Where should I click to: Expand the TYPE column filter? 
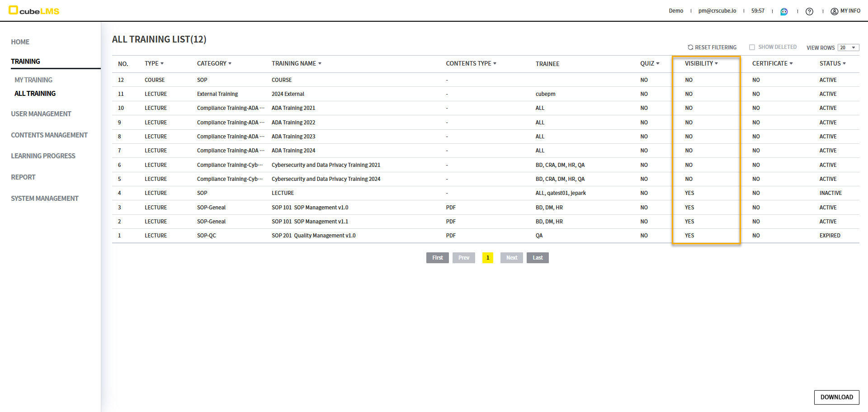pyautogui.click(x=162, y=64)
